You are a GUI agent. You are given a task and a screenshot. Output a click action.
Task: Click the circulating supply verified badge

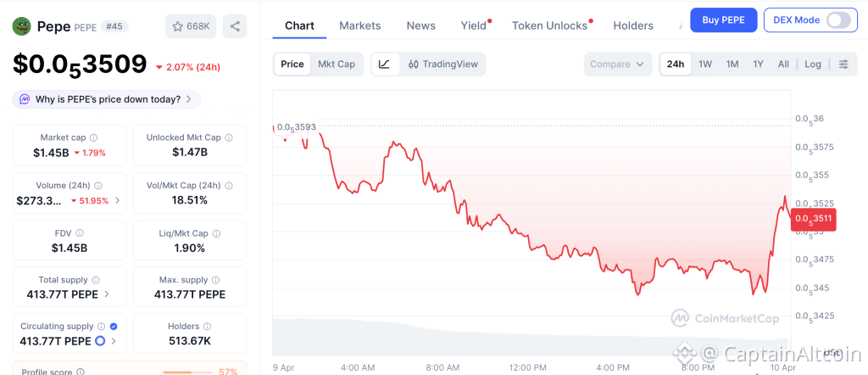point(114,327)
